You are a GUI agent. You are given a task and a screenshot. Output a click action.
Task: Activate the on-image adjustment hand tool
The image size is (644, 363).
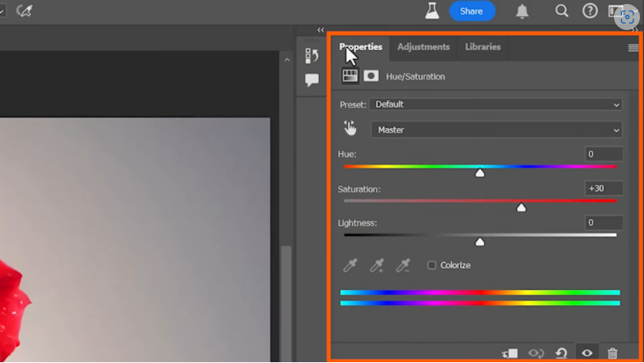click(x=350, y=128)
